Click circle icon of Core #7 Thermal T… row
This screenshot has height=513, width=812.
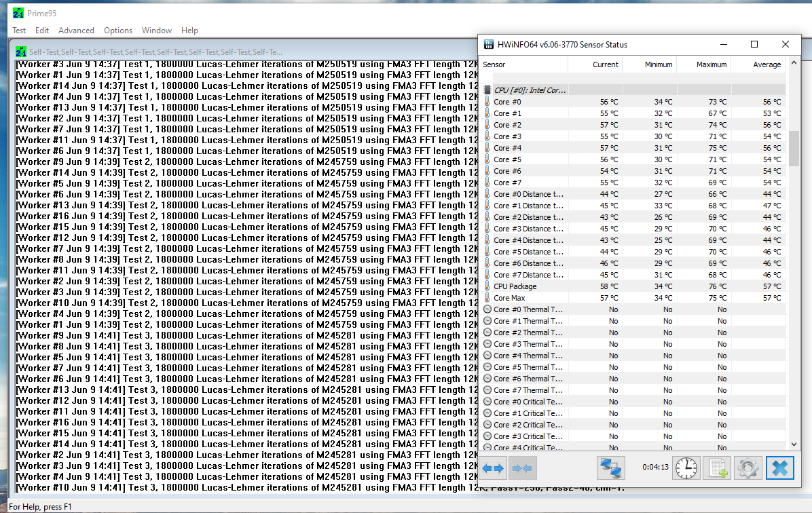[487, 389]
